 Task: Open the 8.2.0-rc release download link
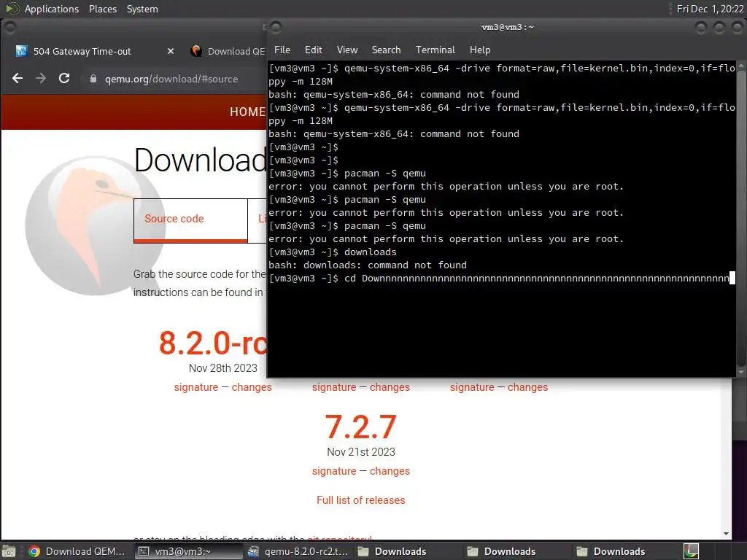212,343
